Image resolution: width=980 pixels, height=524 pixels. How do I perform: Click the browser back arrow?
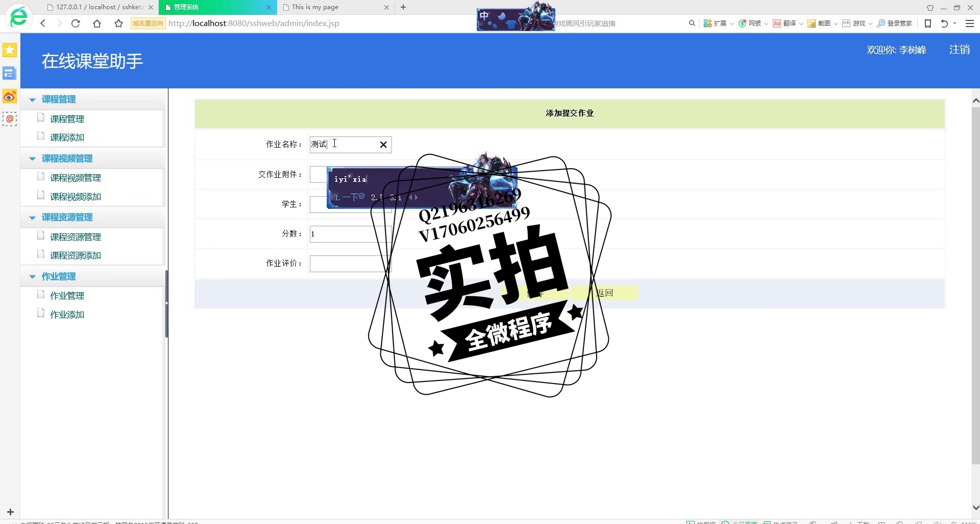43,23
